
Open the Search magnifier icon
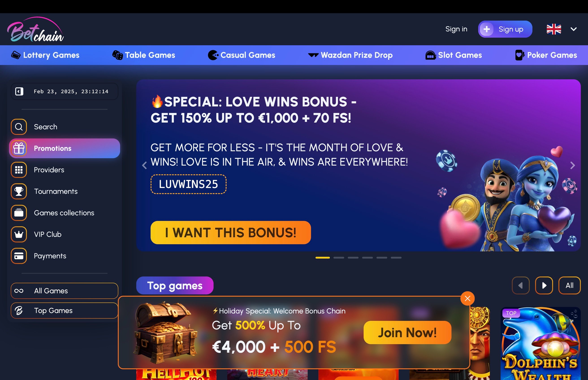[x=19, y=127]
